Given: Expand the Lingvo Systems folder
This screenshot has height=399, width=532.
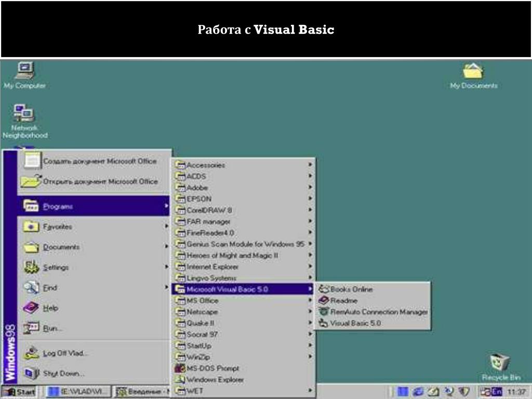Looking at the screenshot, I should [243, 278].
